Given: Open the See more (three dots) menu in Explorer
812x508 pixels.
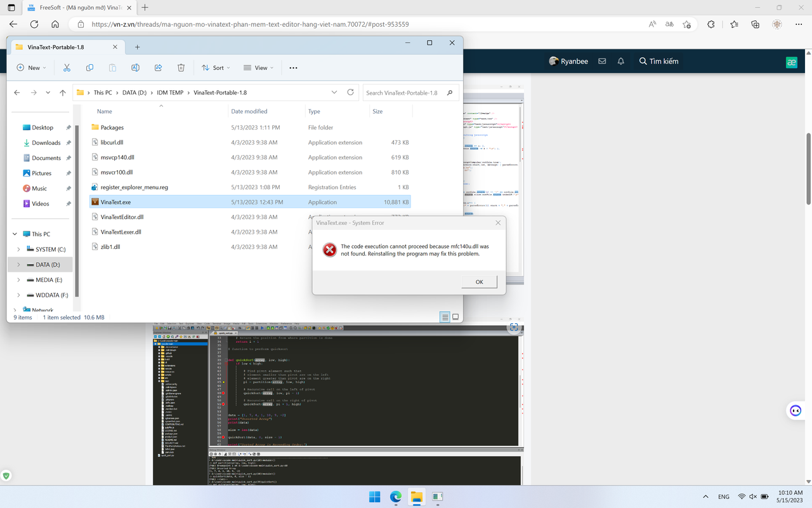Looking at the screenshot, I should (293, 68).
